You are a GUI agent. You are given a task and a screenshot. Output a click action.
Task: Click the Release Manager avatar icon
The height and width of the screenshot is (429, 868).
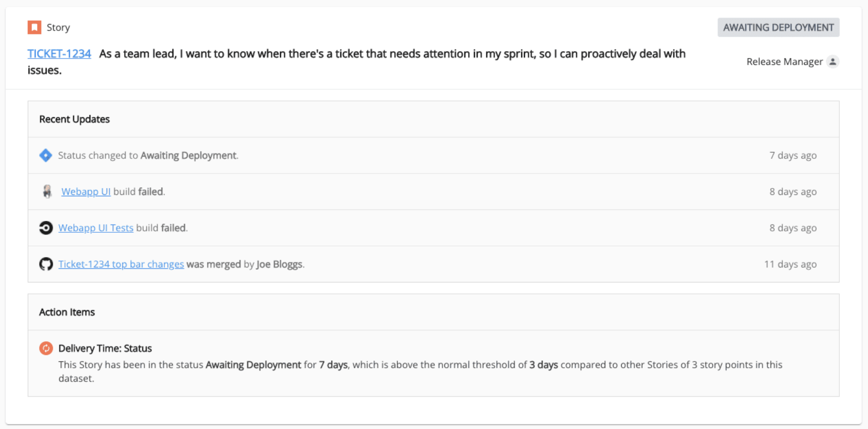click(x=833, y=62)
